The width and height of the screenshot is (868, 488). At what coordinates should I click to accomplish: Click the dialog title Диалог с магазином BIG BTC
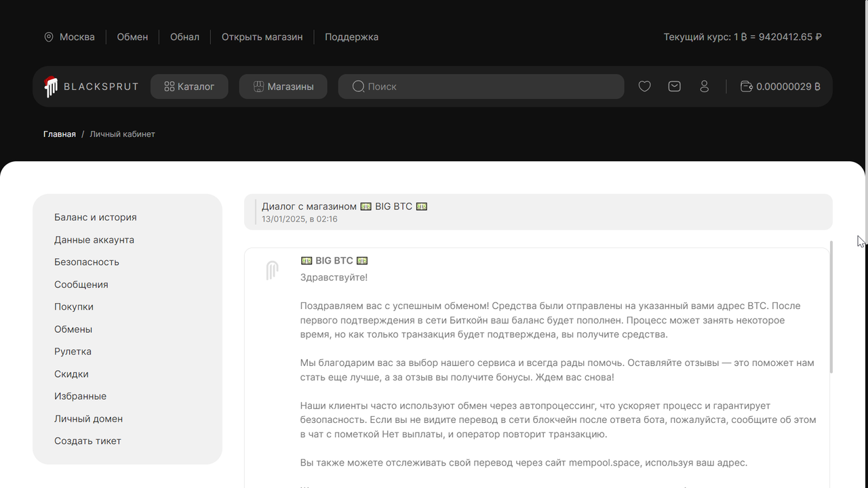tap(344, 206)
